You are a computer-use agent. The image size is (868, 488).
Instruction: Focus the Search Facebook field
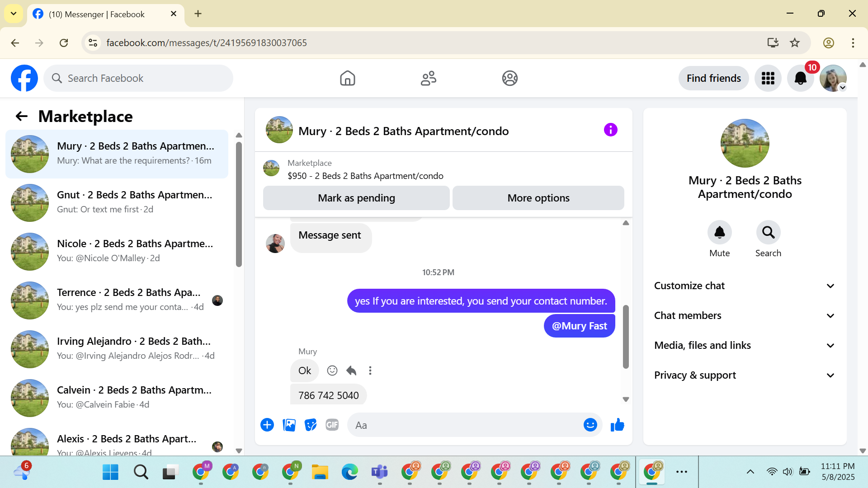coord(138,78)
